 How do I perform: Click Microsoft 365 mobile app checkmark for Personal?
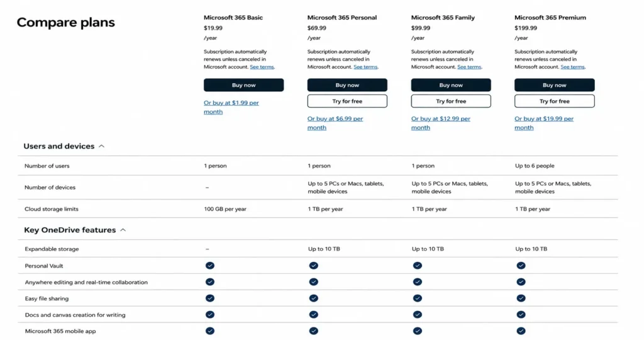pos(314,331)
